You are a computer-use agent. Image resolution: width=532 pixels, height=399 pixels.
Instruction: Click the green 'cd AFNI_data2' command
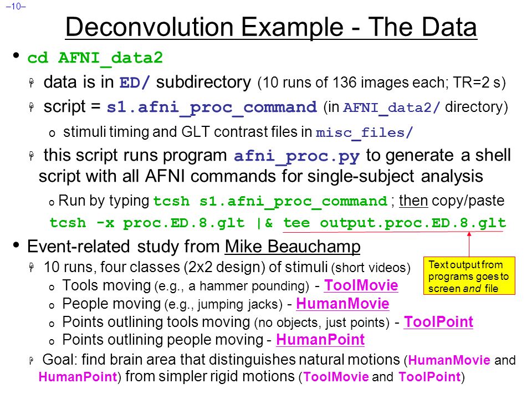(x=95, y=58)
